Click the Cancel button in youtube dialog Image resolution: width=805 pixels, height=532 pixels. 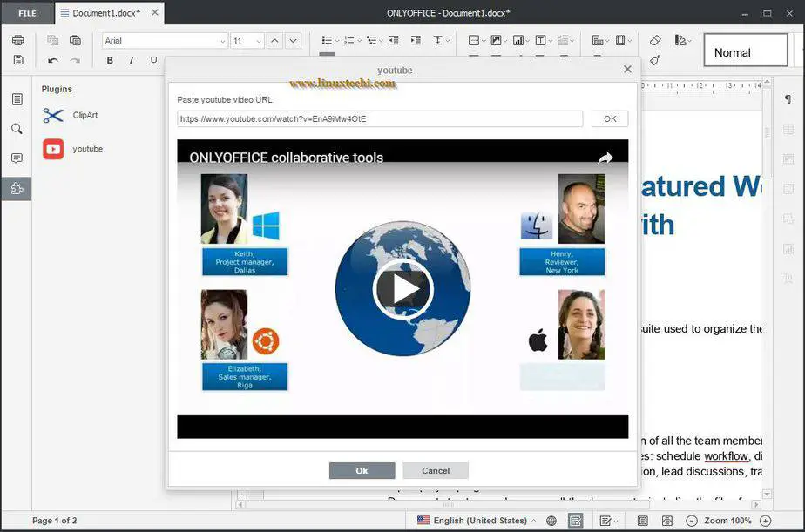click(436, 470)
